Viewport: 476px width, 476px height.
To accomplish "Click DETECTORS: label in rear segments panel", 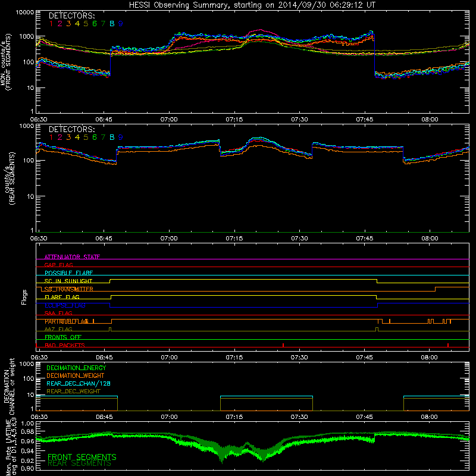I will click(x=71, y=129).
